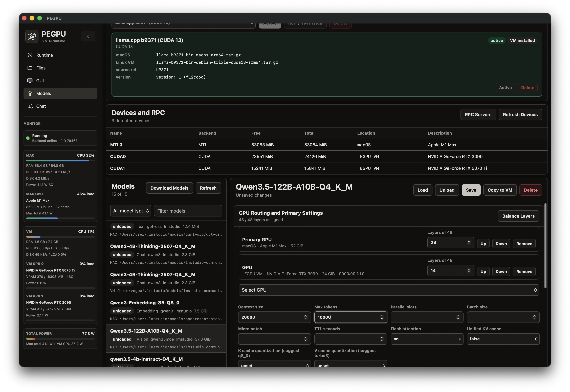This screenshot has height=392, width=570.
Task: Move Primary GPU up
Action: pos(483,244)
